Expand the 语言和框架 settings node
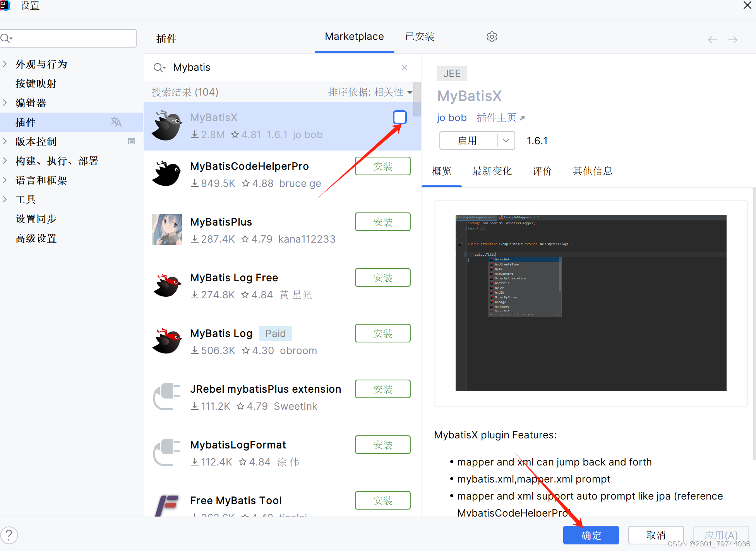This screenshot has height=551, width=756. pos(5,180)
